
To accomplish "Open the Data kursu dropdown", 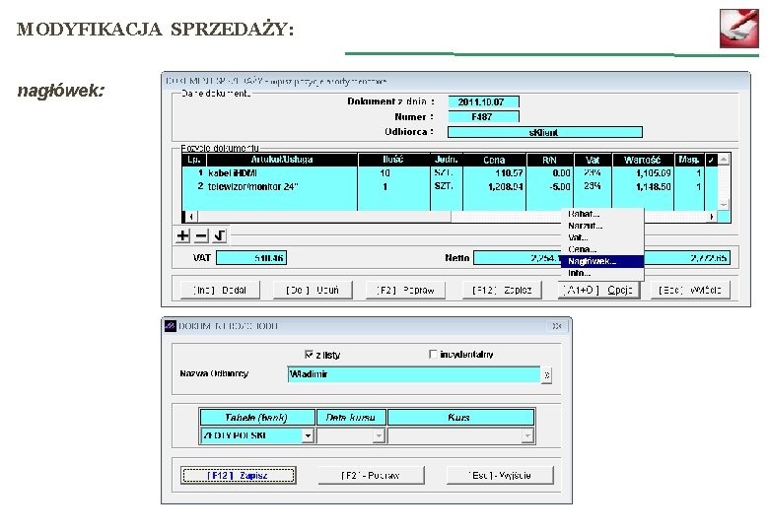I will point(379,435).
